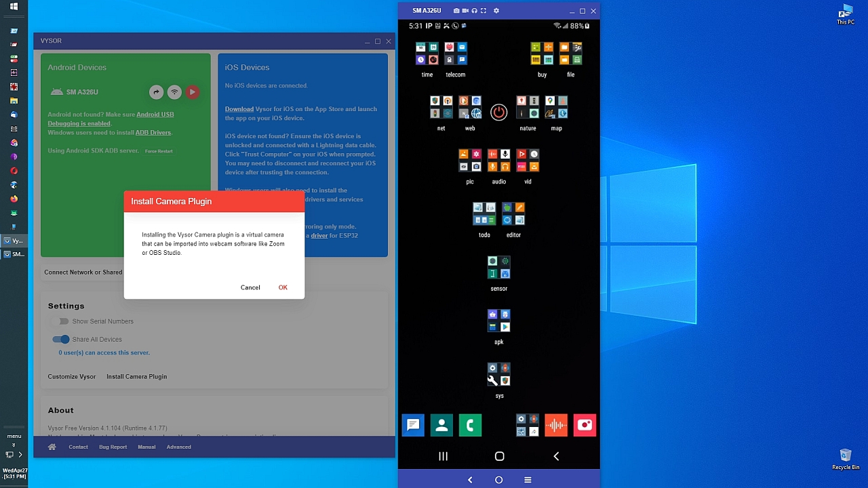Click the home icon in Vysor footer
The height and width of the screenshot is (488, 868).
point(52,447)
